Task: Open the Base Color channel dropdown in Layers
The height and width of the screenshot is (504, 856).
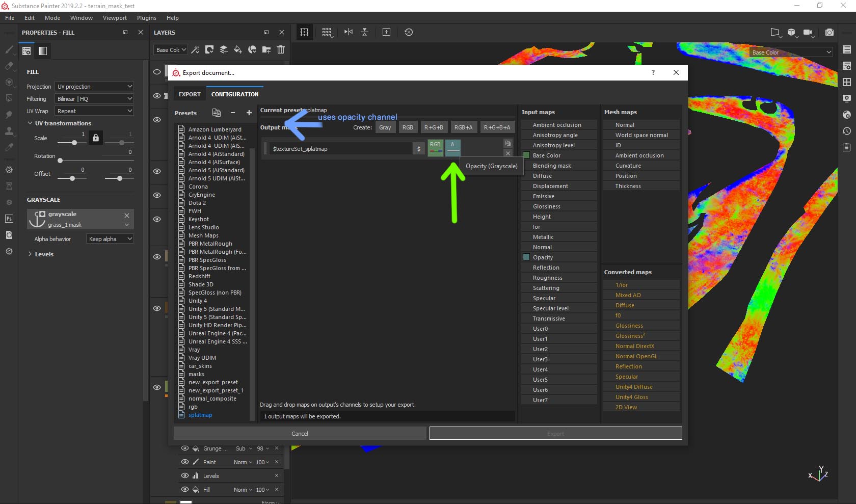Action: tap(171, 50)
